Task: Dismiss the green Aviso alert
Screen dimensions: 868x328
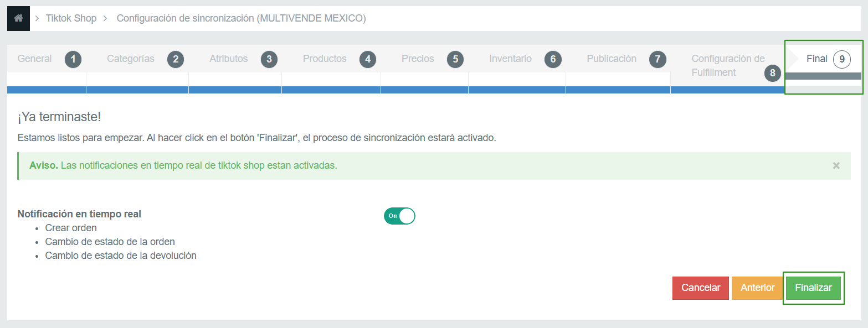Action: pyautogui.click(x=836, y=165)
